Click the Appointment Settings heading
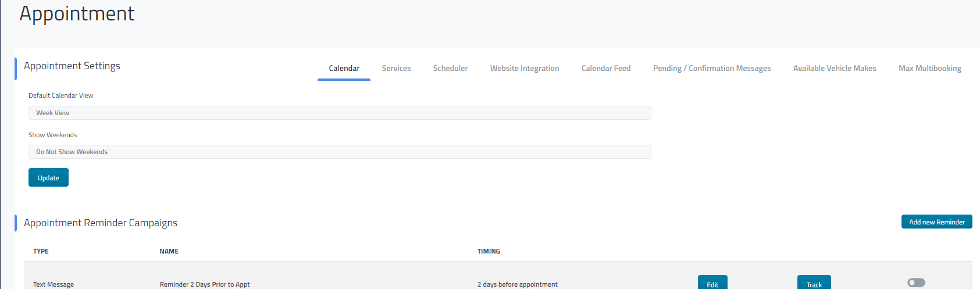Image resolution: width=980 pixels, height=289 pixels. pos(72,66)
